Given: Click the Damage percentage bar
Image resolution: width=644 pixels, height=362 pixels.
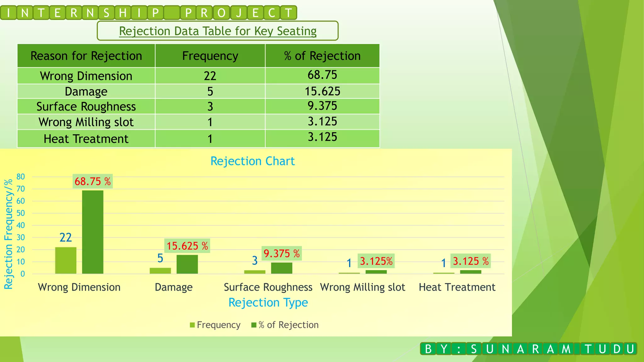Looking at the screenshot, I should (187, 264).
